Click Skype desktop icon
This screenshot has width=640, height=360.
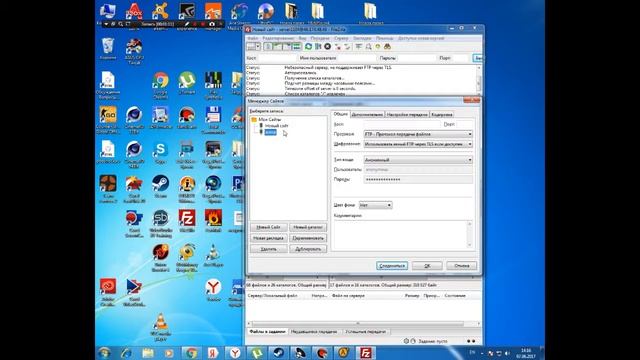coord(160,153)
